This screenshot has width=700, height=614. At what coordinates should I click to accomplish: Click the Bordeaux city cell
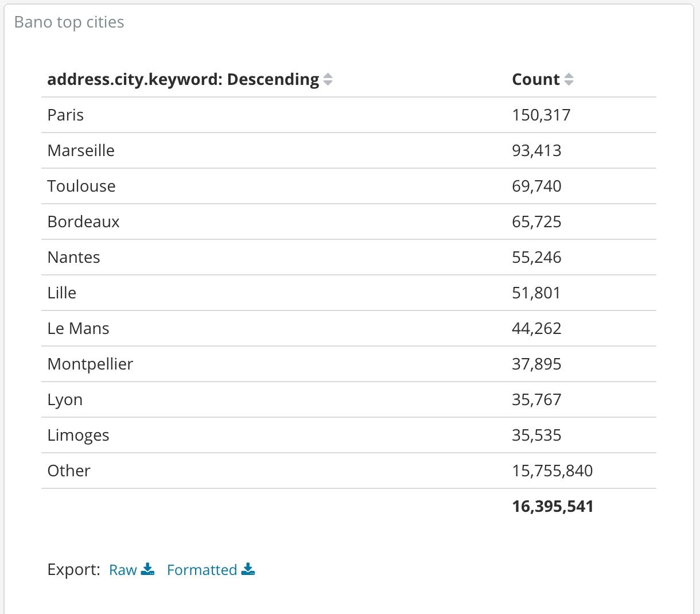coord(83,221)
